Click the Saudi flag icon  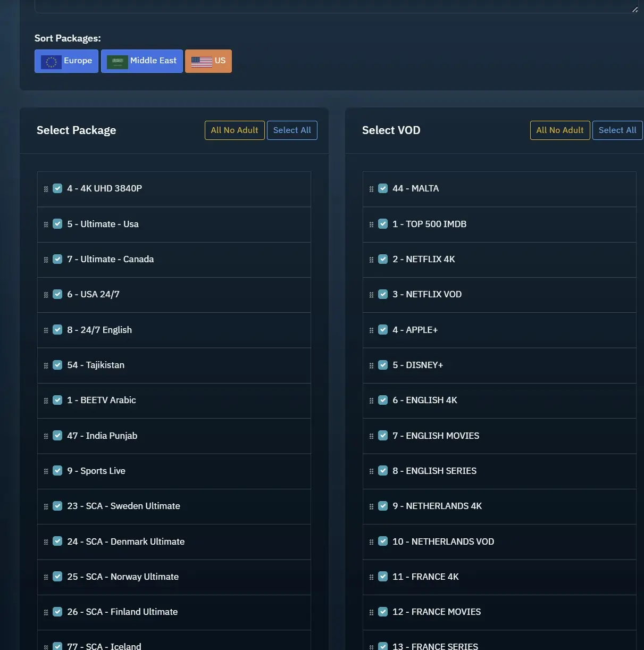[117, 62]
